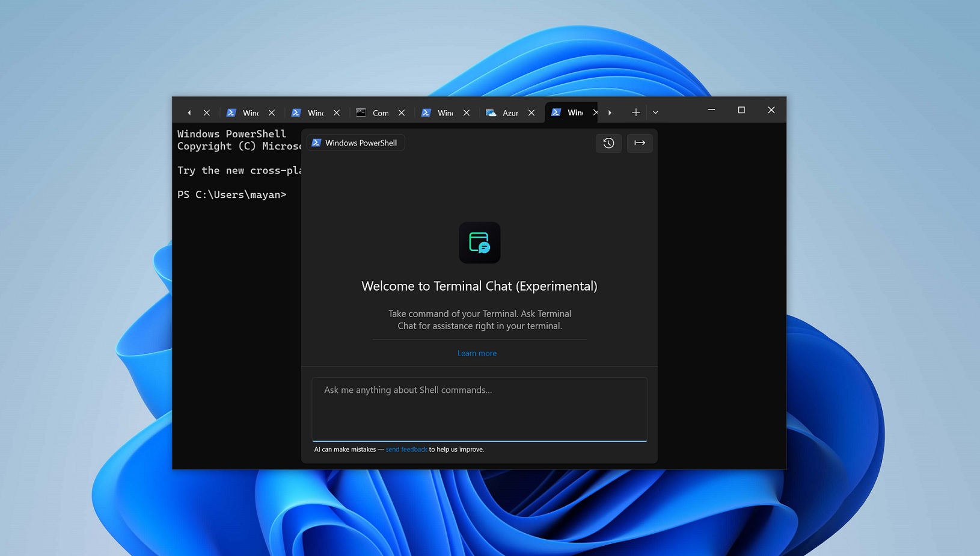Close the first Windows PowerShell tab
The image size is (980, 556).
pos(271,113)
